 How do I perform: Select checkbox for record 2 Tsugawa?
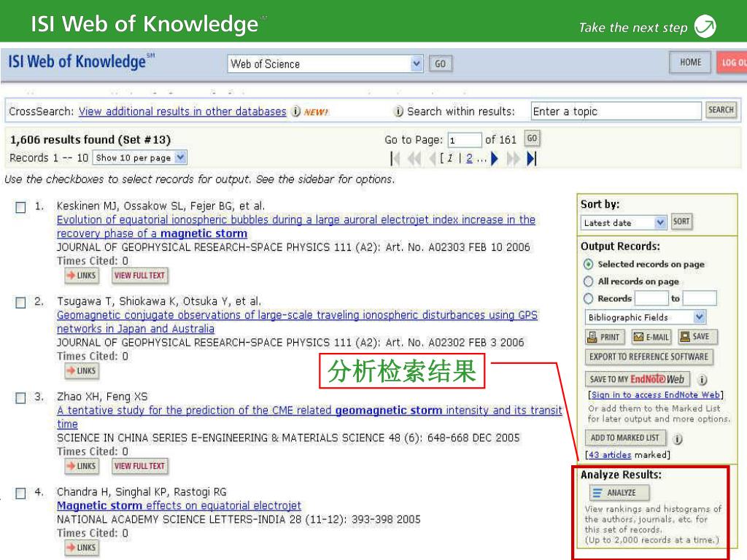coord(20,303)
